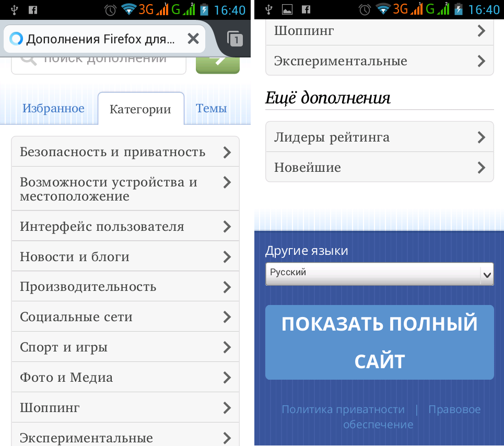Tap 16:40 clock in left status bar
The height and width of the screenshot is (446, 504).
click(x=229, y=10)
